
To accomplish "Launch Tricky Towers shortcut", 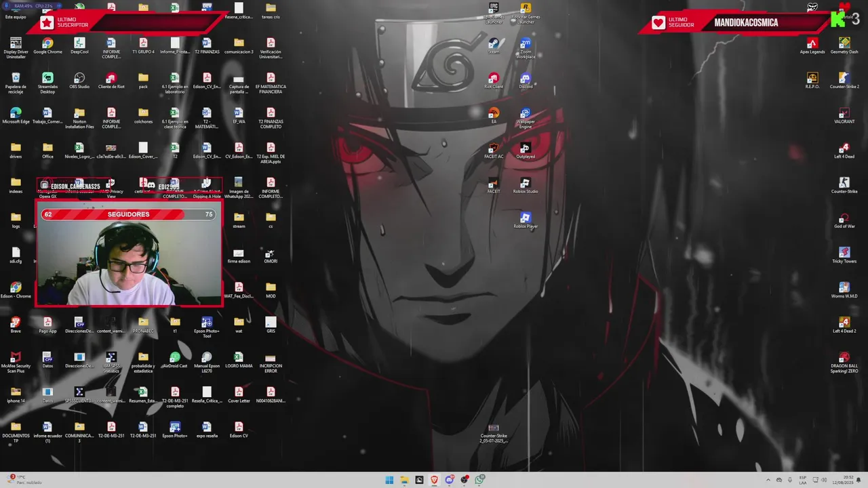I will (x=844, y=256).
